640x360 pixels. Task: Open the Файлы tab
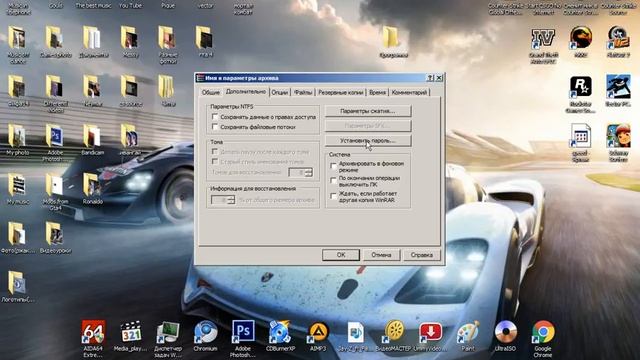coord(303,93)
